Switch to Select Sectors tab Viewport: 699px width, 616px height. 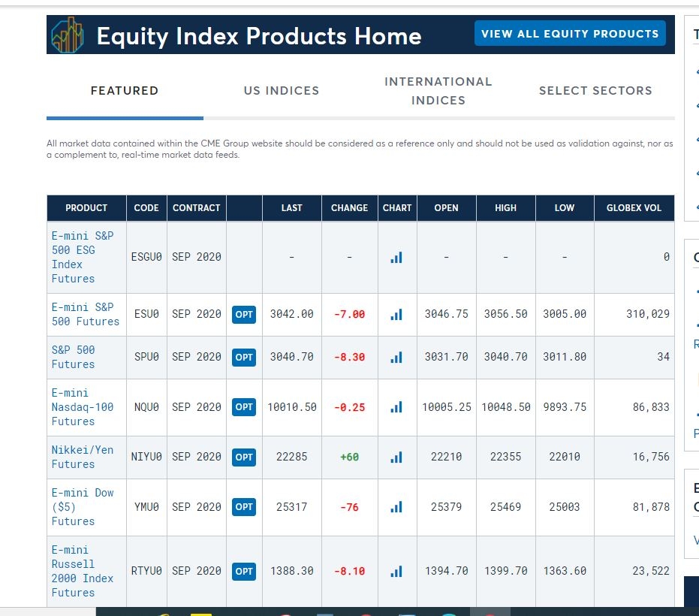[595, 91]
